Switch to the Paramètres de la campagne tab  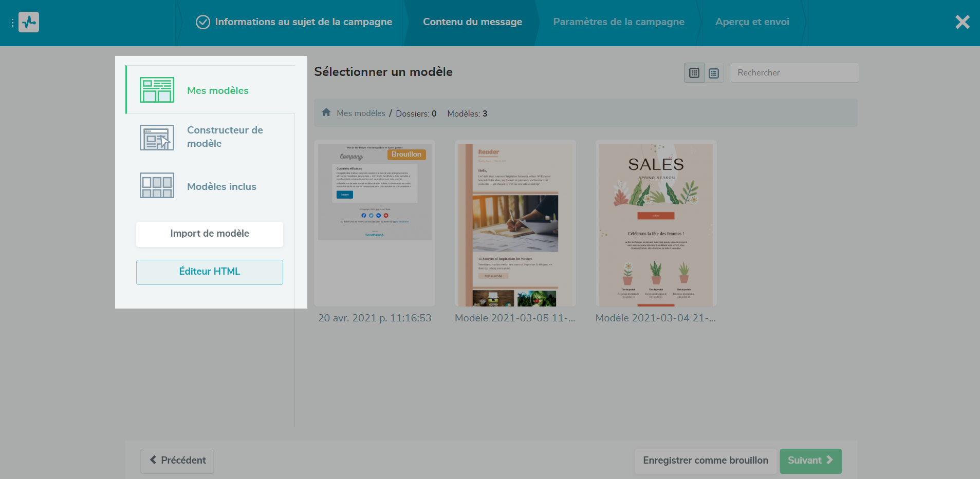pyautogui.click(x=618, y=22)
